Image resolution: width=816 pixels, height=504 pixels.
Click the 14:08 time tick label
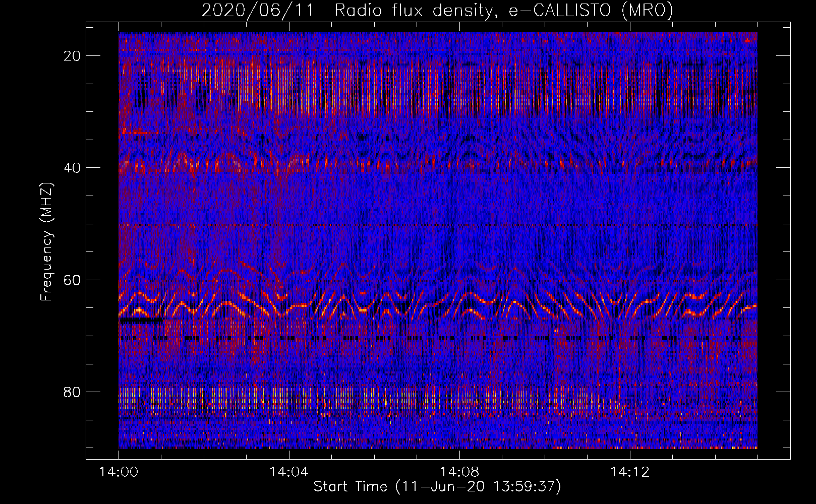pos(459,472)
